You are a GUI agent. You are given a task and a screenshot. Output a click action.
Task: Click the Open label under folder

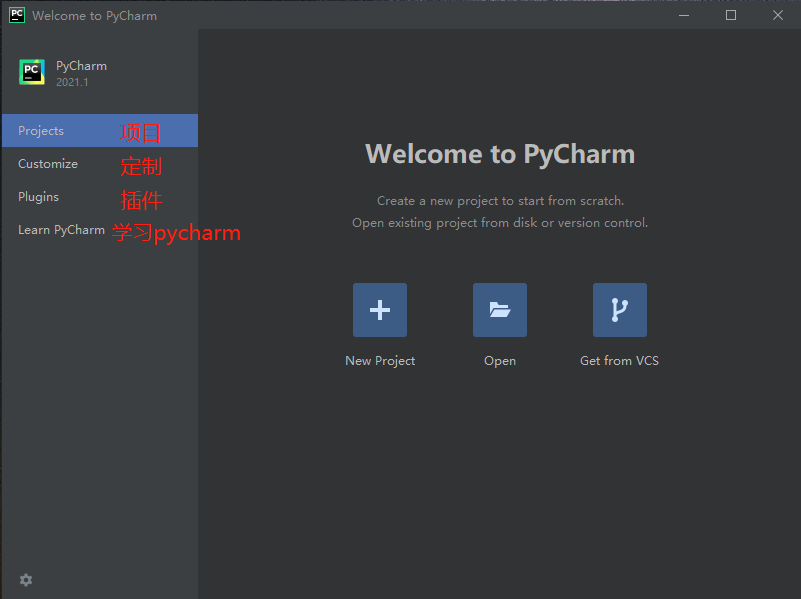(500, 361)
